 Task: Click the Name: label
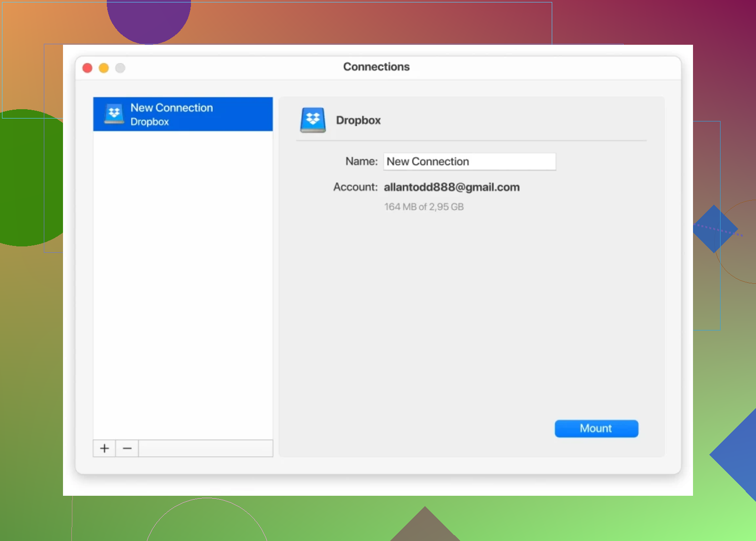361,161
